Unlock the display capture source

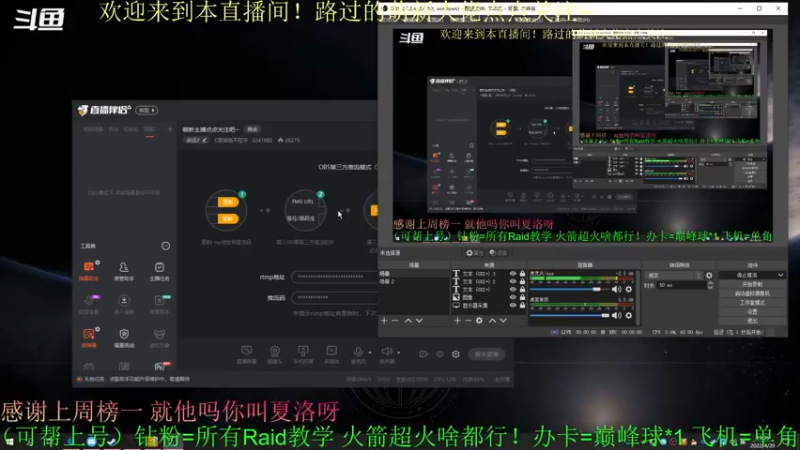coord(522,305)
